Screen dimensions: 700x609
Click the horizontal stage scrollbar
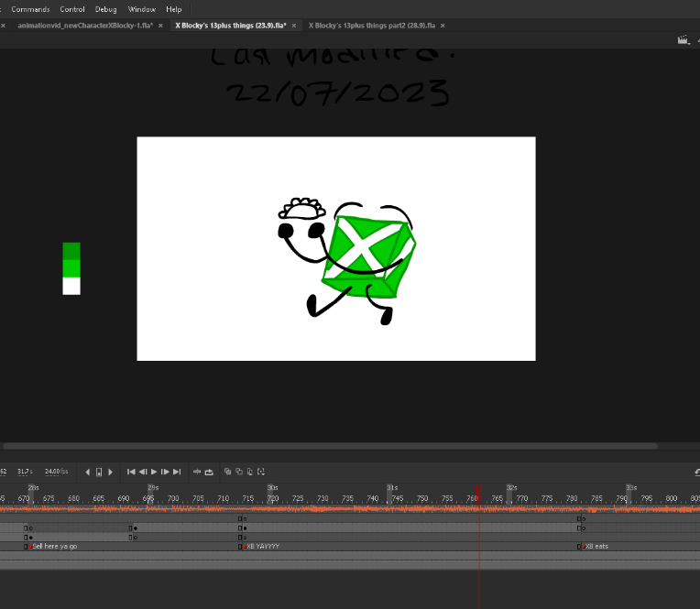(x=330, y=446)
